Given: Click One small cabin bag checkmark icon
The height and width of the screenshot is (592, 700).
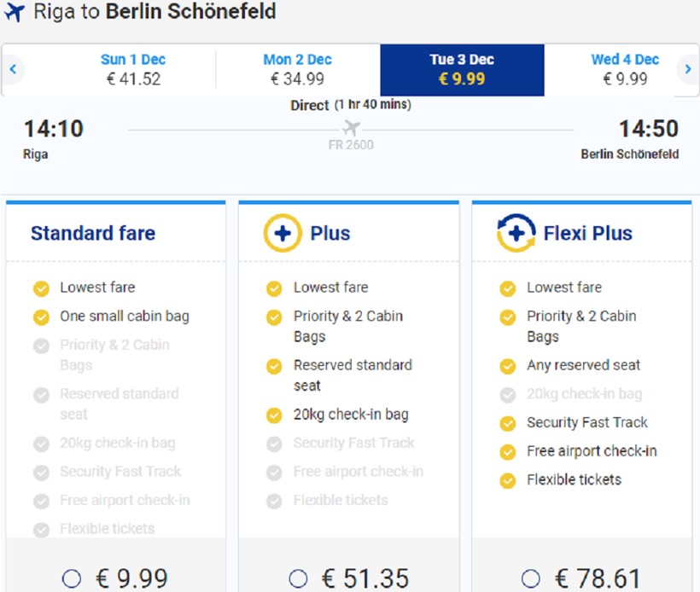Looking at the screenshot, I should (x=40, y=317).
